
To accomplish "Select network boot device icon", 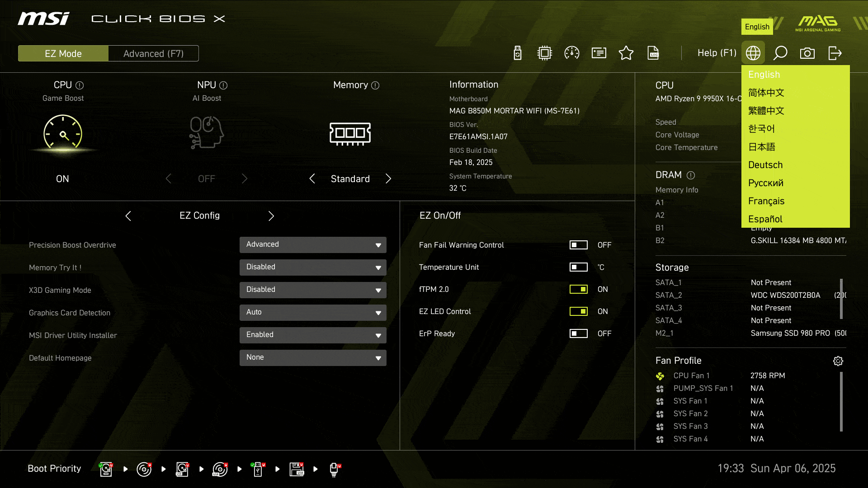I will click(x=334, y=469).
